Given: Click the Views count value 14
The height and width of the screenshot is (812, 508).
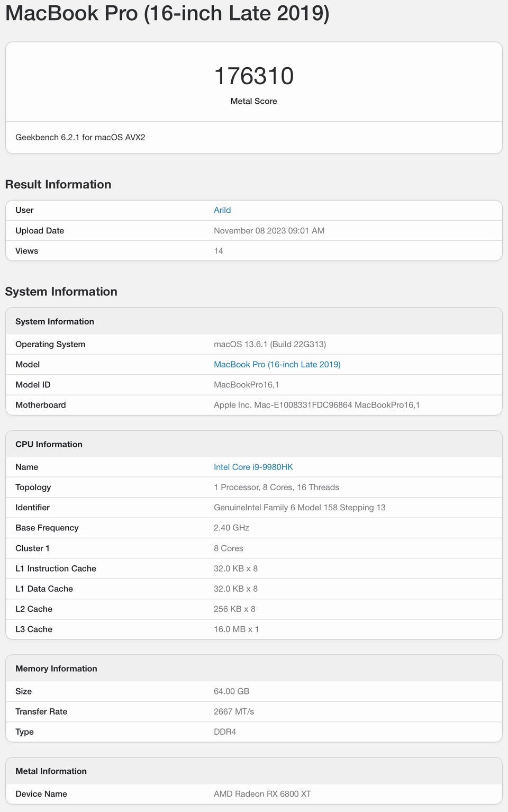Looking at the screenshot, I should click(x=219, y=251).
